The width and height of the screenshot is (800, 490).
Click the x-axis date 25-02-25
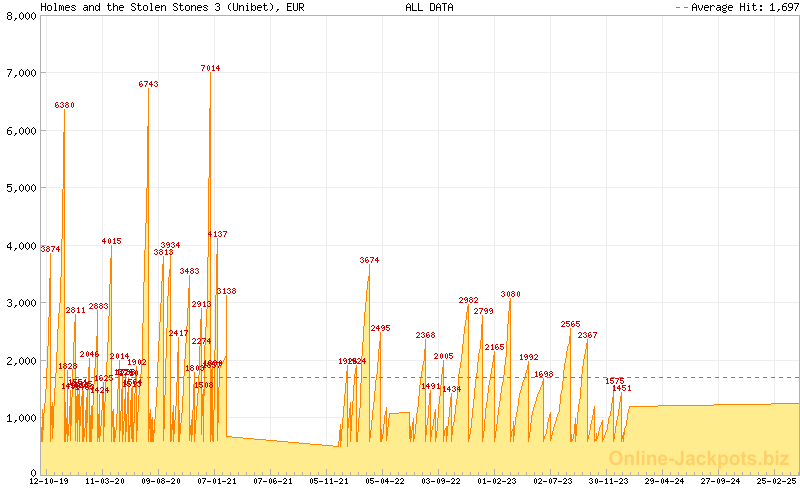777,481
